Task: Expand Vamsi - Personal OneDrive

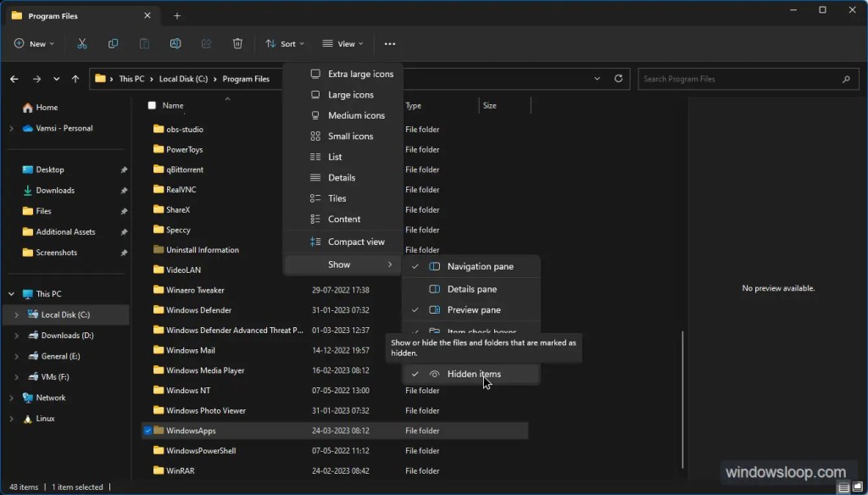Action: click(x=11, y=129)
